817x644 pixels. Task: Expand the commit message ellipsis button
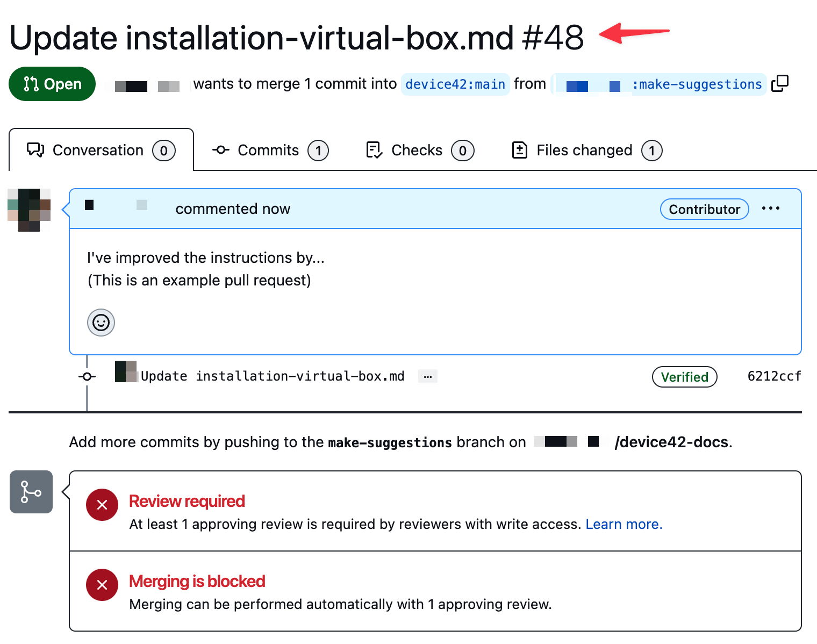click(x=428, y=376)
